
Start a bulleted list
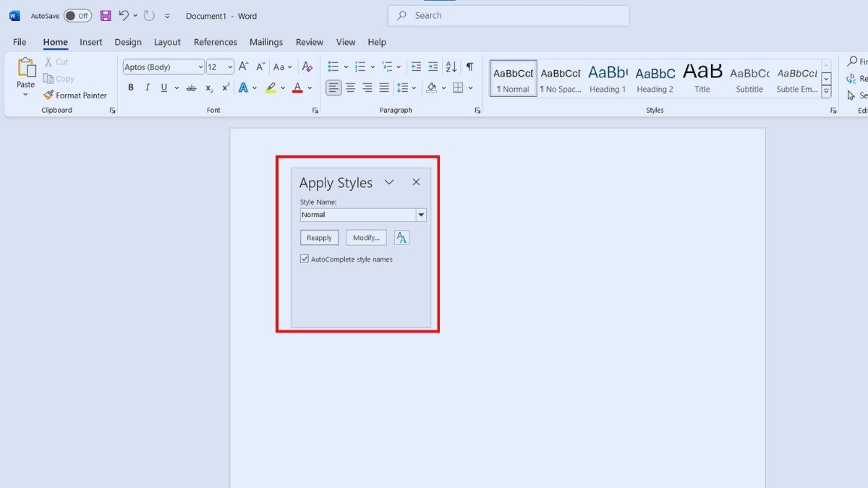click(x=333, y=67)
